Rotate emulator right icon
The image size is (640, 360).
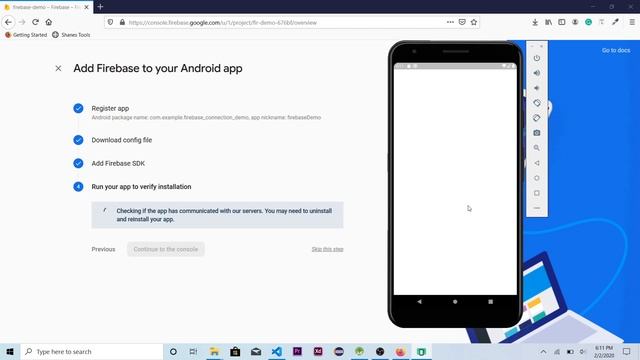[x=537, y=118]
